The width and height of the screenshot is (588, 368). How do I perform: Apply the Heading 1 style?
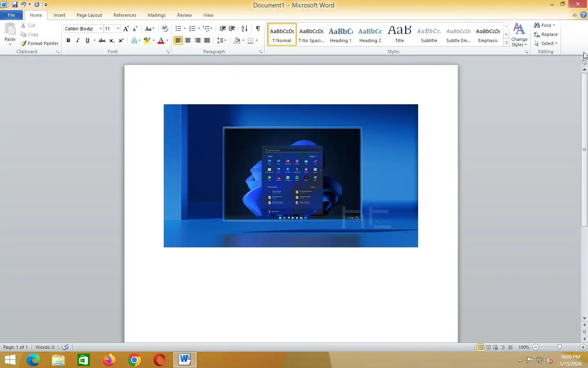(x=341, y=34)
